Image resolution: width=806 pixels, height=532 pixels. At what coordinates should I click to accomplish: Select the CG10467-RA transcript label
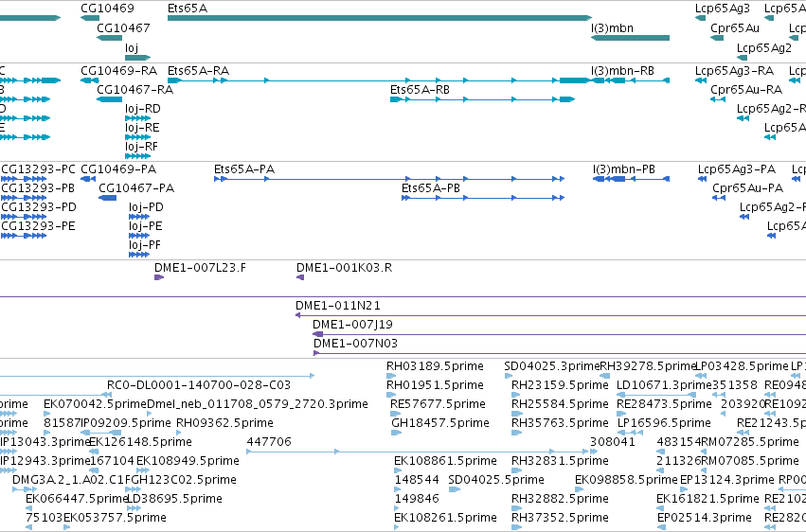(x=134, y=90)
